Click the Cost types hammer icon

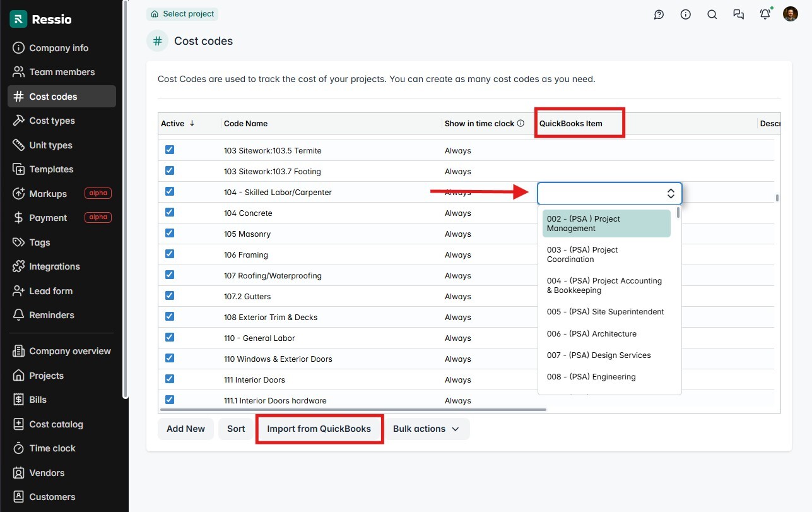pyautogui.click(x=18, y=121)
